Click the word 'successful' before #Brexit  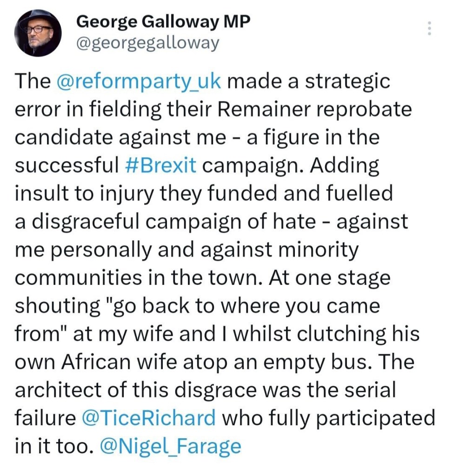pyautogui.click(x=67, y=165)
